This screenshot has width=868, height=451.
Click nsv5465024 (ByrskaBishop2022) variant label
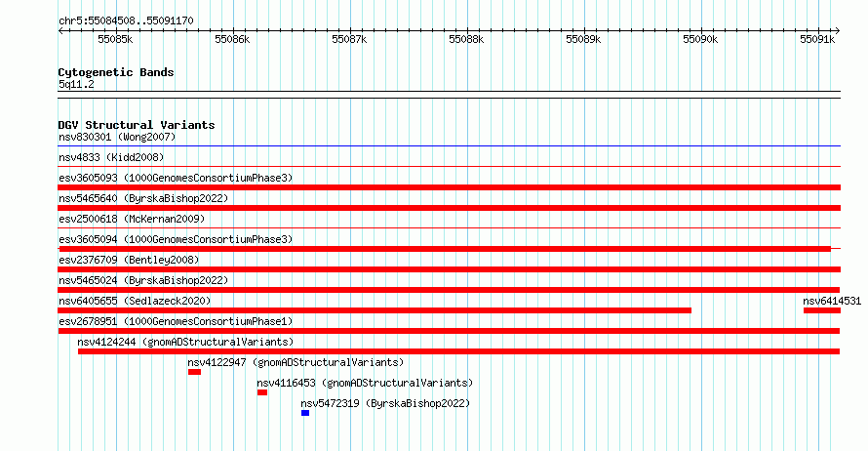pos(143,280)
